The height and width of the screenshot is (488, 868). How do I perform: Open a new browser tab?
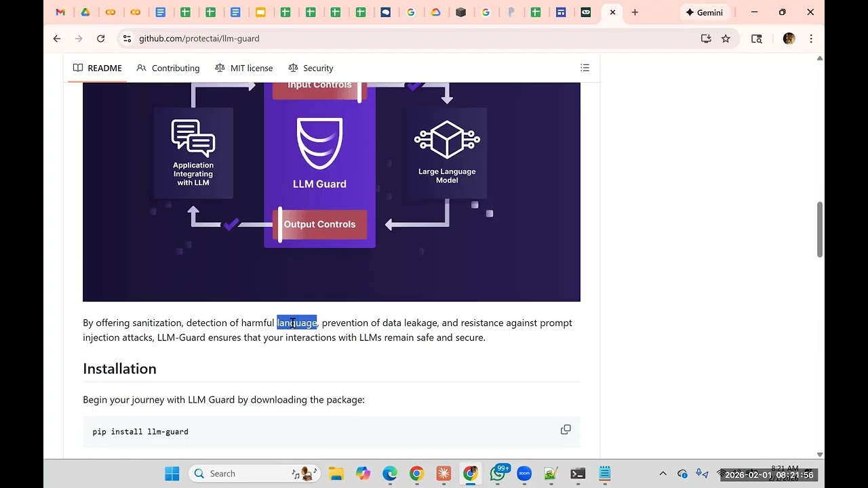635,12
